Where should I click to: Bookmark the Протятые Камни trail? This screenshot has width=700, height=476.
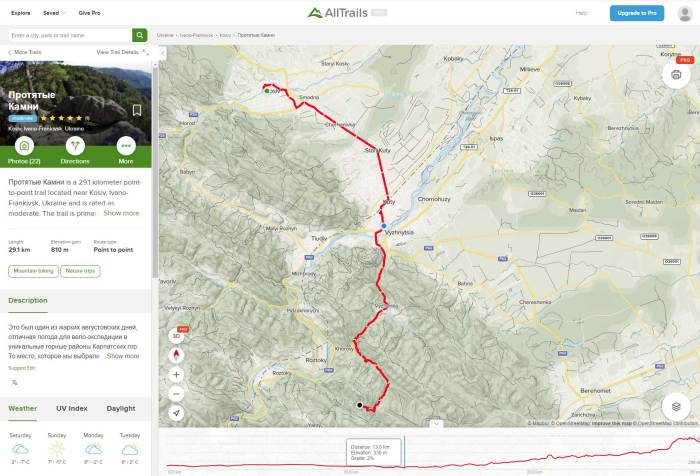pyautogui.click(x=137, y=110)
